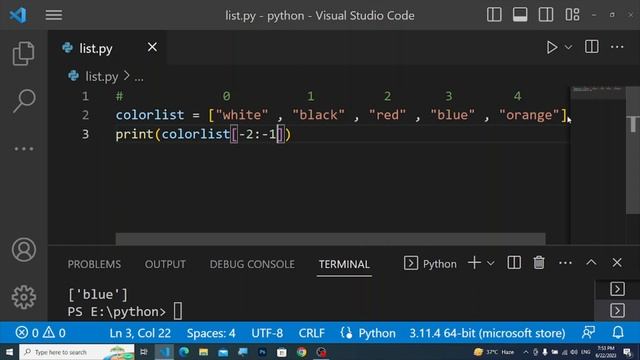Split the editor to the right
The image size is (640, 360).
pos(591,47)
